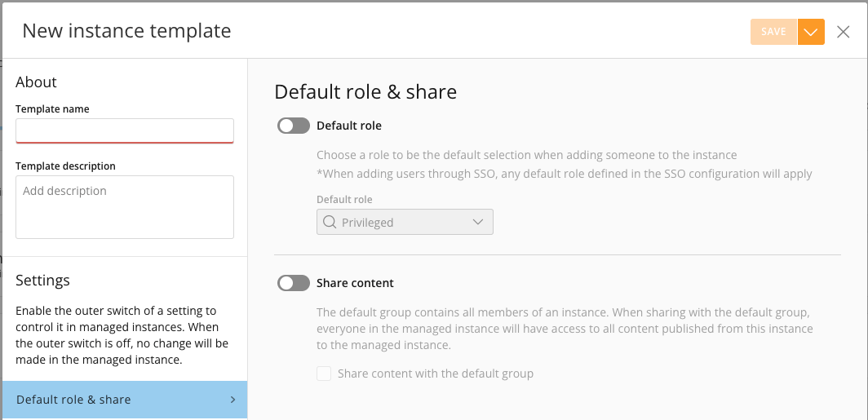The height and width of the screenshot is (420, 868).
Task: Click the Settings section heading
Action: pos(42,280)
